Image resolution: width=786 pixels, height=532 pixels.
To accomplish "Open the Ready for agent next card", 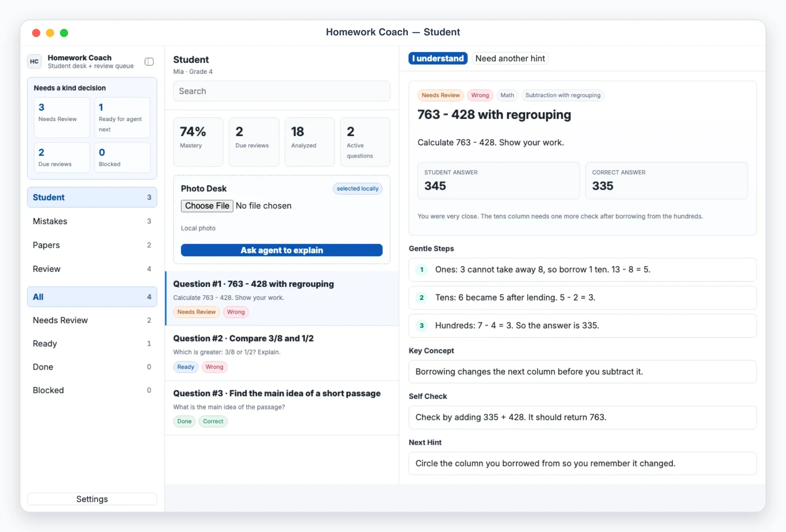I will coord(122,117).
